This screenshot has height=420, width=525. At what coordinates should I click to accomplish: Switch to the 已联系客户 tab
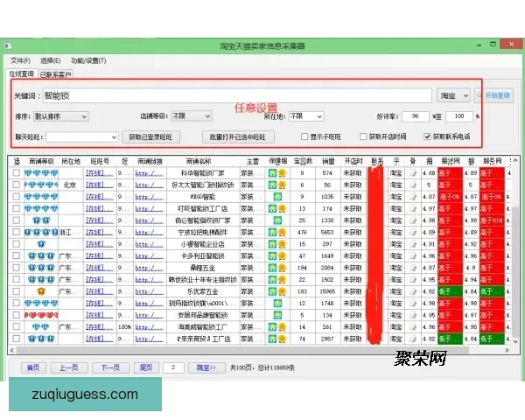click(56, 74)
